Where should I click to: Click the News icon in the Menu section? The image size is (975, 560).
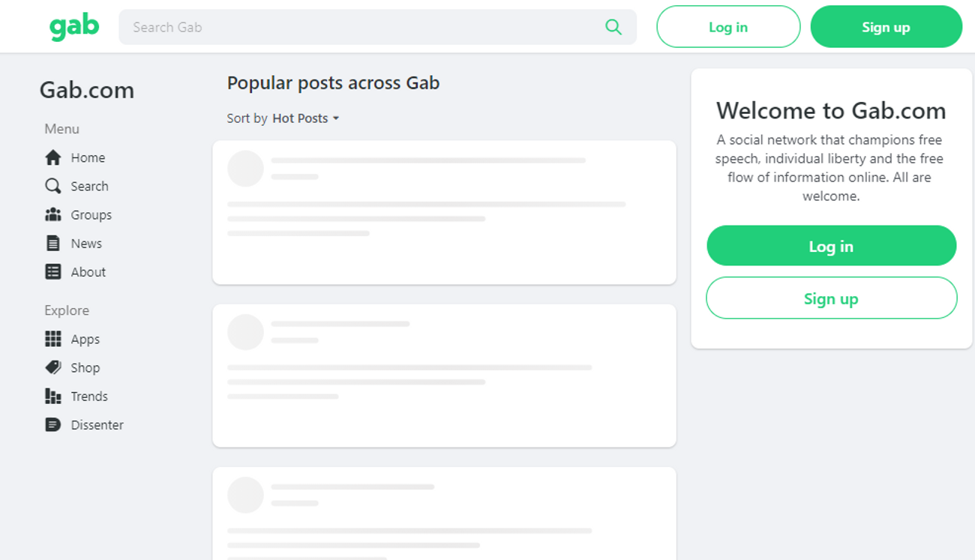(52, 243)
